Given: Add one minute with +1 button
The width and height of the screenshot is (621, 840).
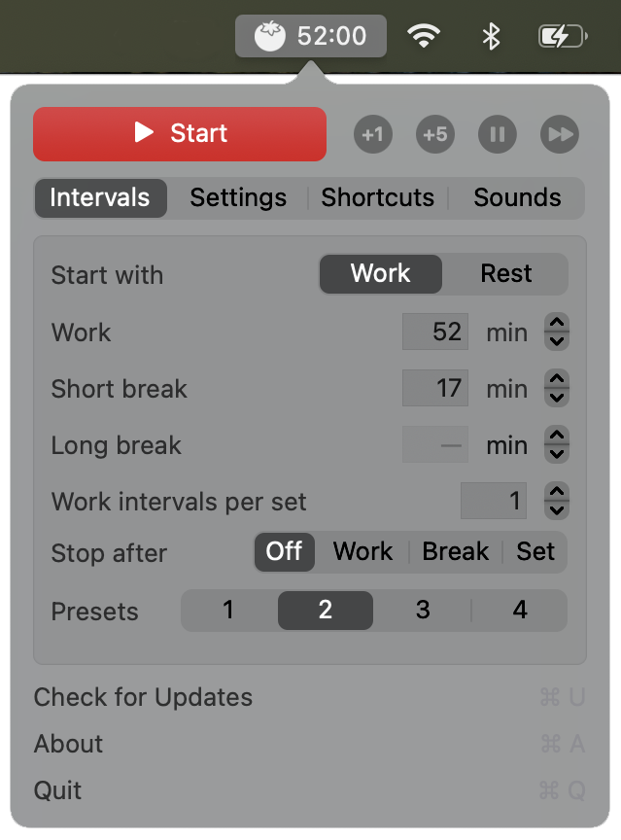Looking at the screenshot, I should tap(372, 134).
